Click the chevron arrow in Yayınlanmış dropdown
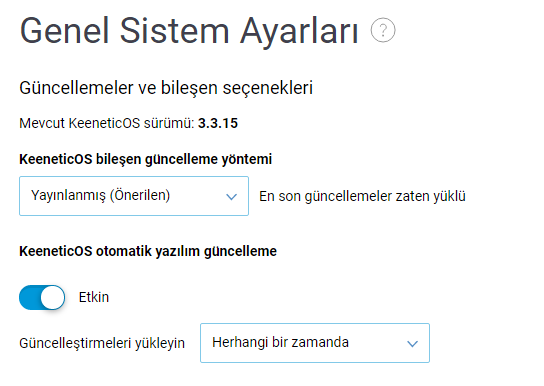This screenshot has width=544, height=386. click(231, 197)
